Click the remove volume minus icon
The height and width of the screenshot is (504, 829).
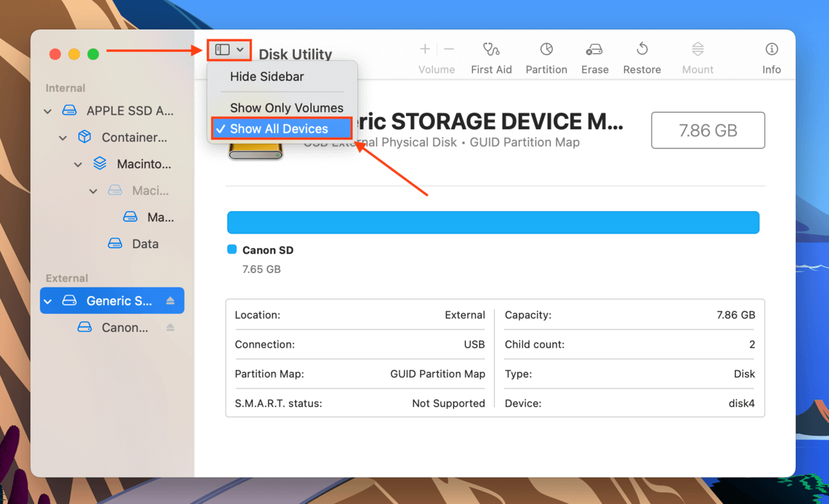pyautogui.click(x=449, y=49)
